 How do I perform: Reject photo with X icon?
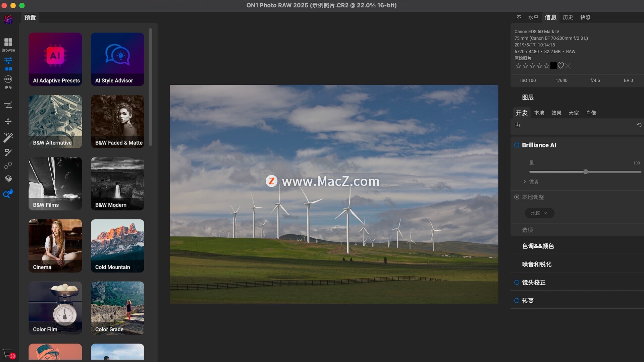coord(568,66)
